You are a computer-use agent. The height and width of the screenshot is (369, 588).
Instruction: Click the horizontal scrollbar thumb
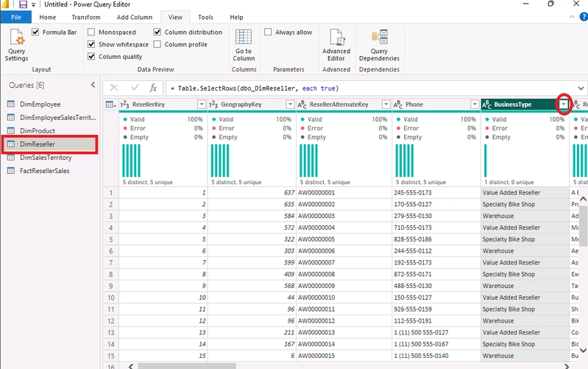coord(187,366)
